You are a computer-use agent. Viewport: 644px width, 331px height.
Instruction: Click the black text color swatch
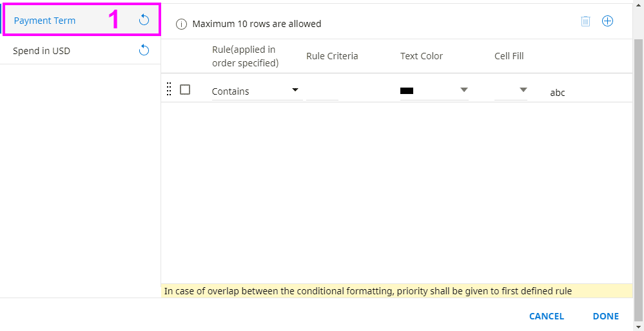tap(407, 91)
